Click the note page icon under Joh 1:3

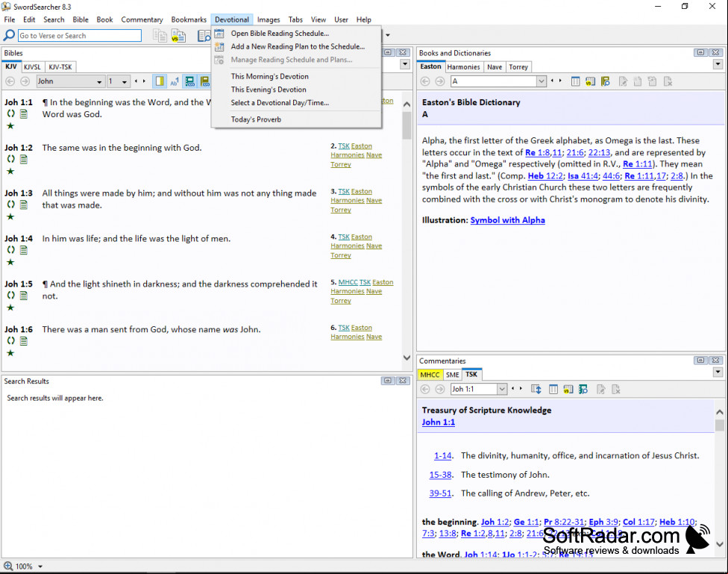coord(24,205)
